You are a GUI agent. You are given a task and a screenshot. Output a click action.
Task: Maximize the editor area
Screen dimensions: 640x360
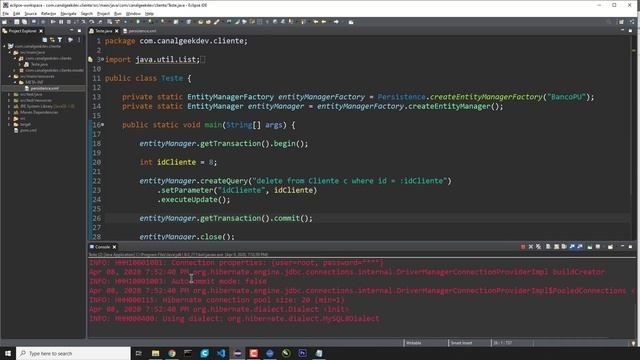click(630, 31)
